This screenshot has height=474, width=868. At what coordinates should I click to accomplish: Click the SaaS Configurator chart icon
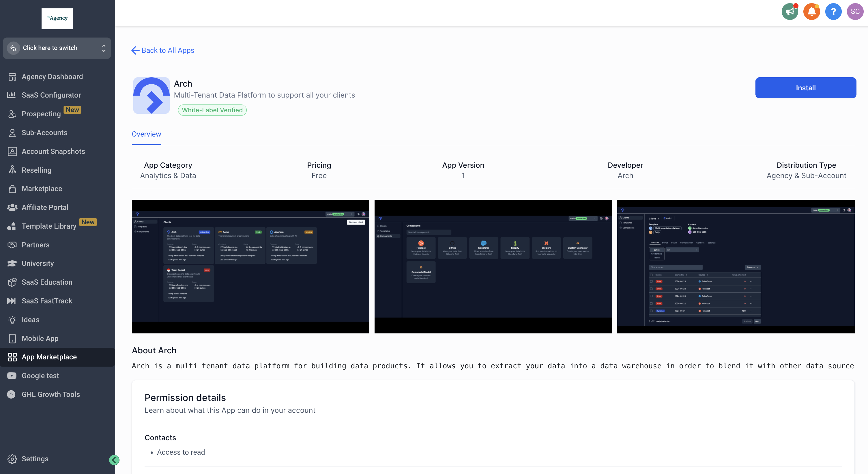[x=12, y=95]
